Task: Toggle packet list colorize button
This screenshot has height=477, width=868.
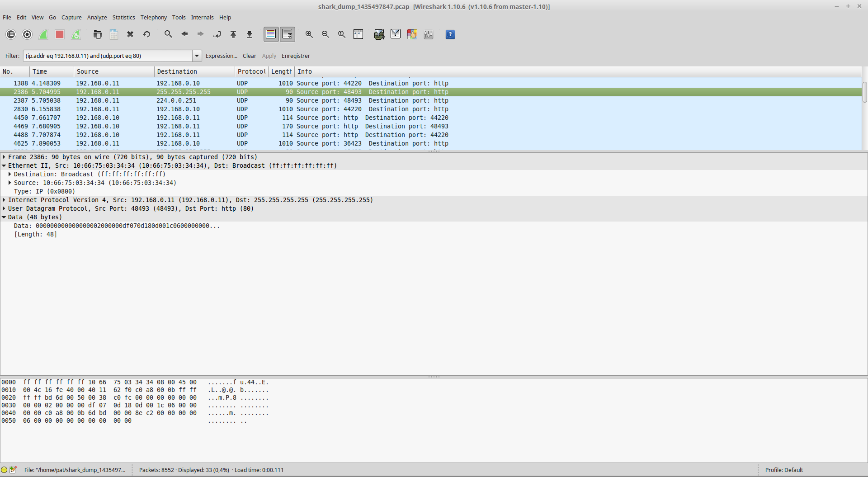Action: pyautogui.click(x=271, y=34)
